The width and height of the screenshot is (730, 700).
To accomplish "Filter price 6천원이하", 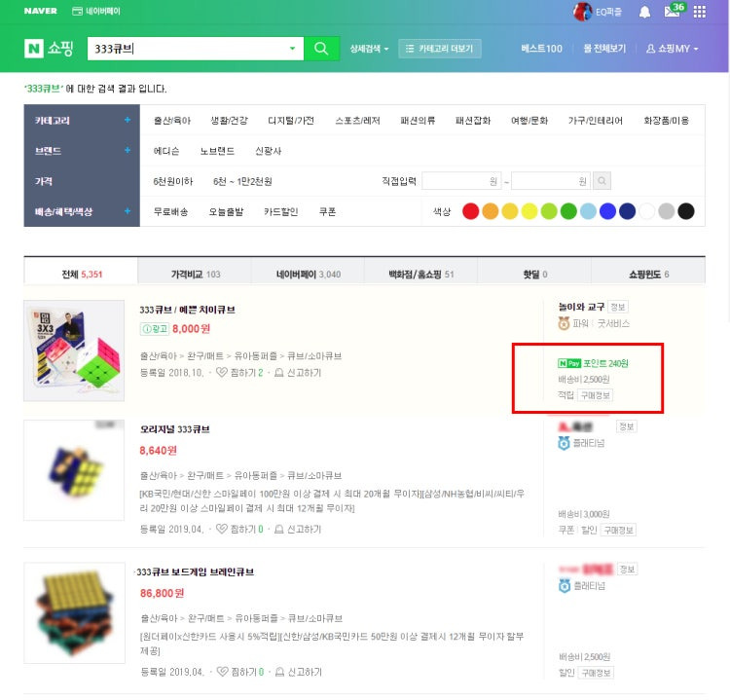I will [172, 181].
